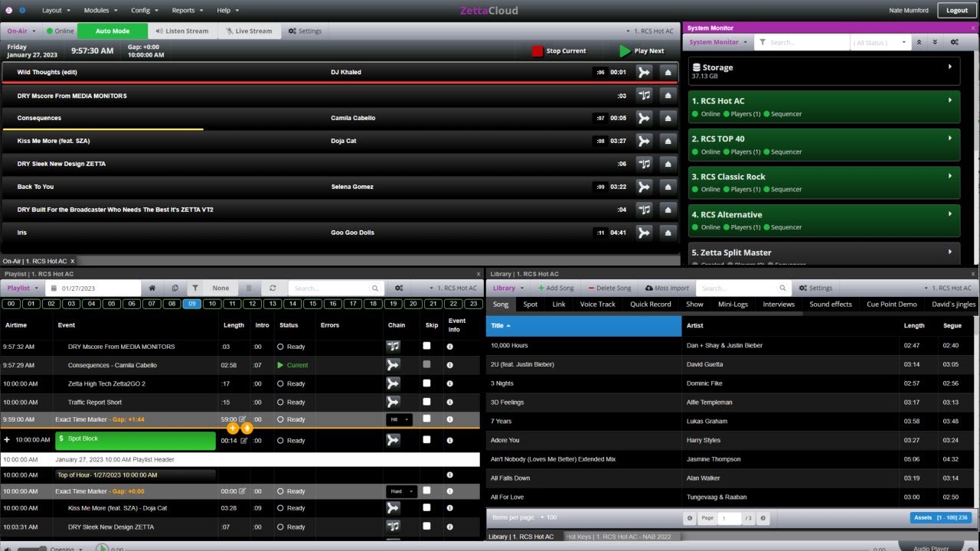Toggle Skip checkbox for DRY Mscore playlist row
Screen dimensions: 980x551
426,346
